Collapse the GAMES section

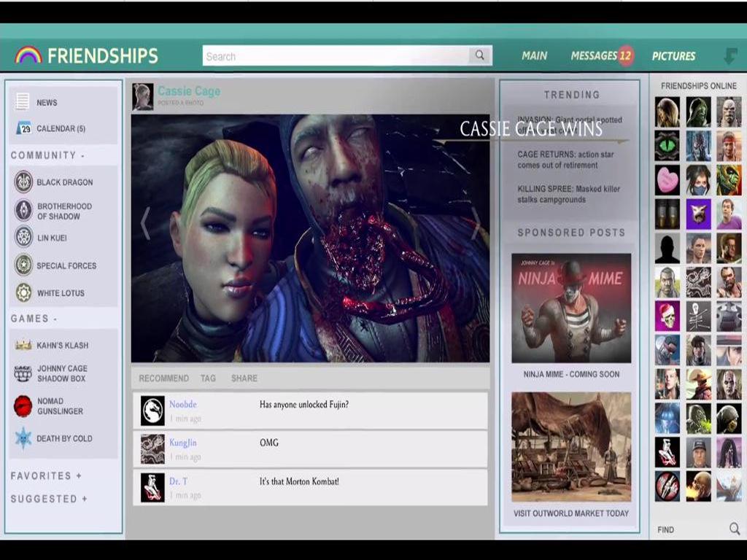point(34,319)
